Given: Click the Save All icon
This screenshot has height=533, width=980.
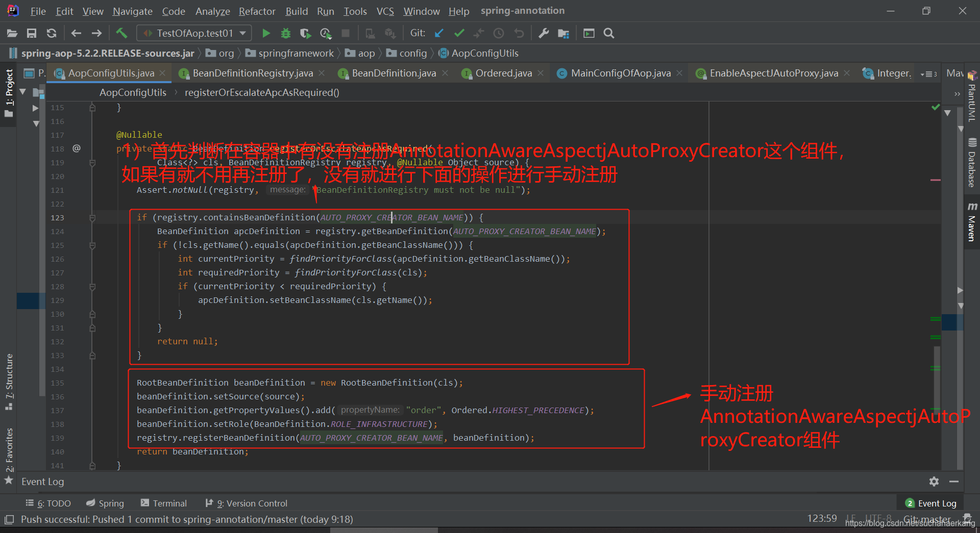Looking at the screenshot, I should (32, 33).
